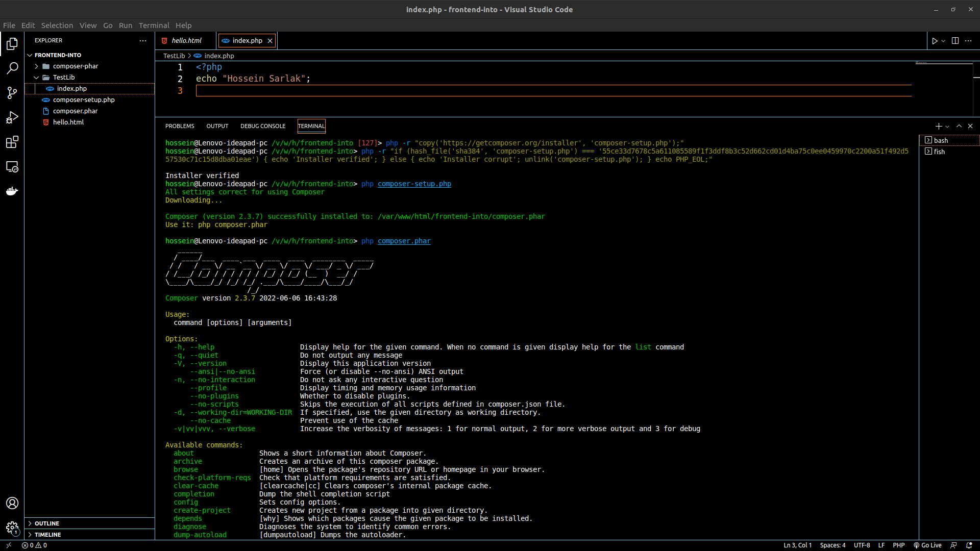Maximize the terminal panel size
Viewport: 980px width, 551px height.
point(959,126)
